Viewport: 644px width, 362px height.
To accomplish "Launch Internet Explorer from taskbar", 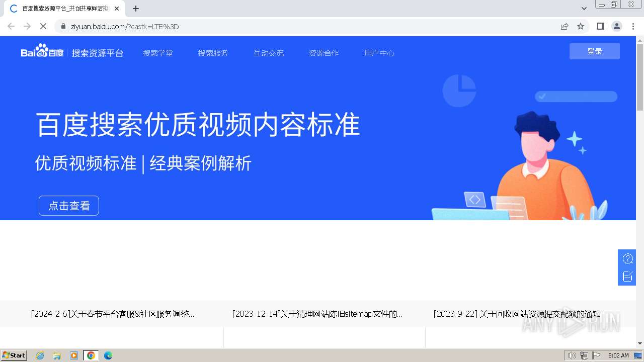I will [40, 355].
